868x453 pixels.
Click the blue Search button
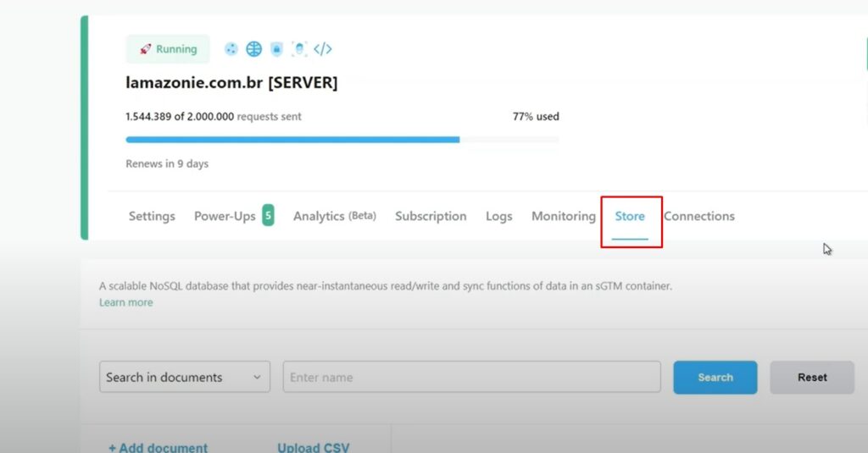pyautogui.click(x=715, y=378)
